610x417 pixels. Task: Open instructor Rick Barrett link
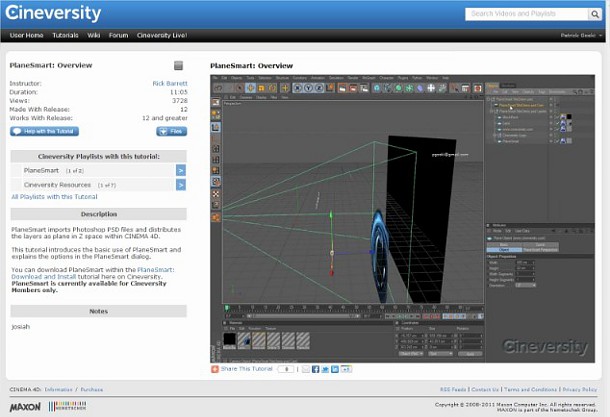click(170, 83)
